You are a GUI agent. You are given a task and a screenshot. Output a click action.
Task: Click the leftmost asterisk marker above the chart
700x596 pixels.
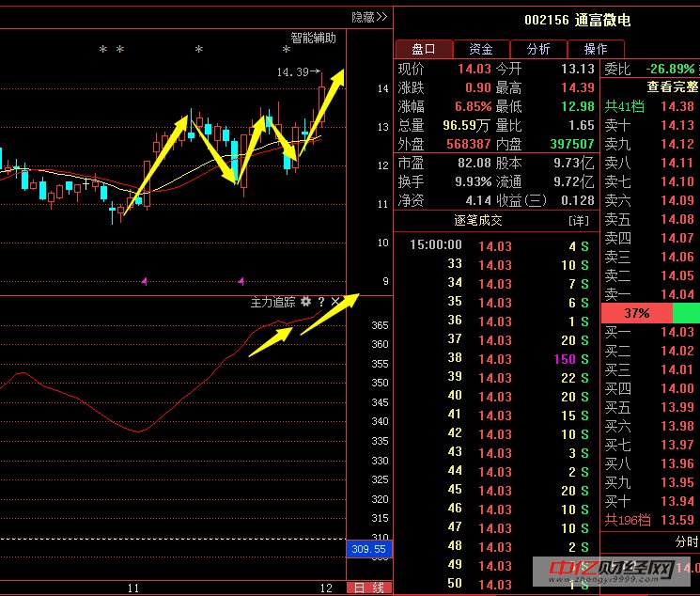click(x=103, y=50)
